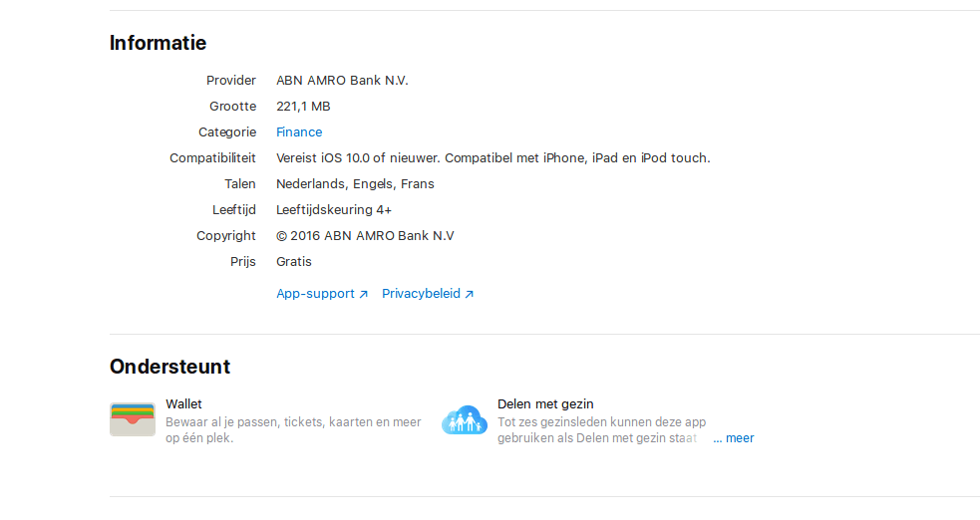
Task: Select price value 'Gratis'
Action: pos(294,262)
